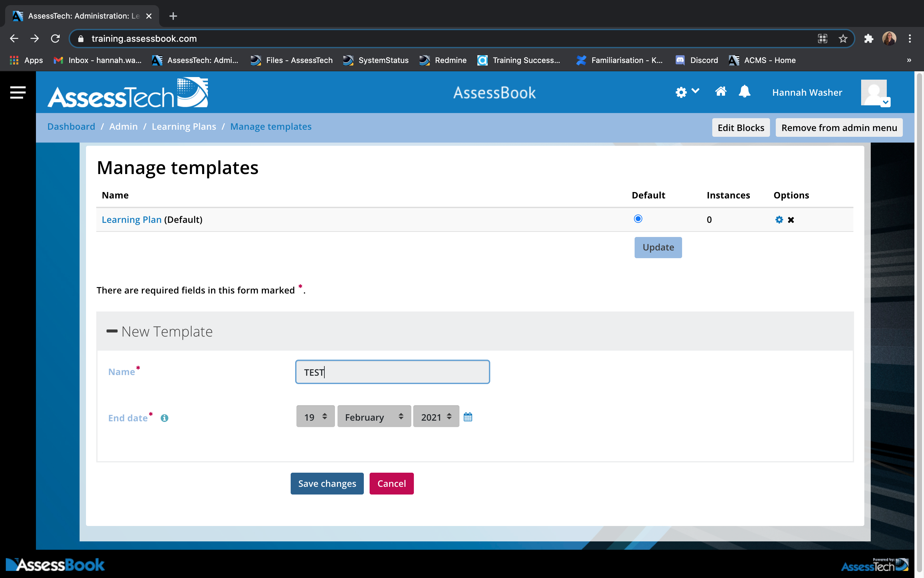Open the End date calendar picker
Viewport: 924px width, 578px height.
pyautogui.click(x=468, y=417)
